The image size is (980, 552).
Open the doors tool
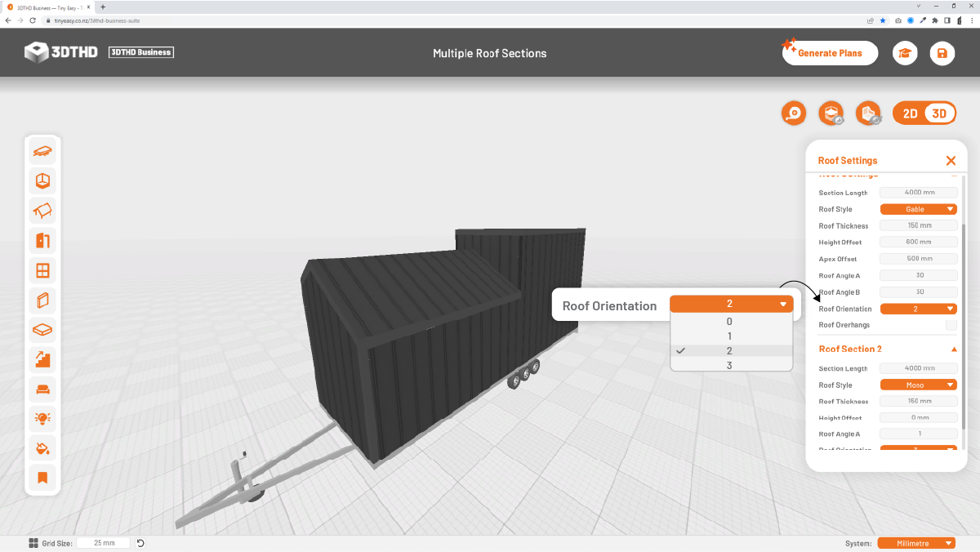(42, 240)
